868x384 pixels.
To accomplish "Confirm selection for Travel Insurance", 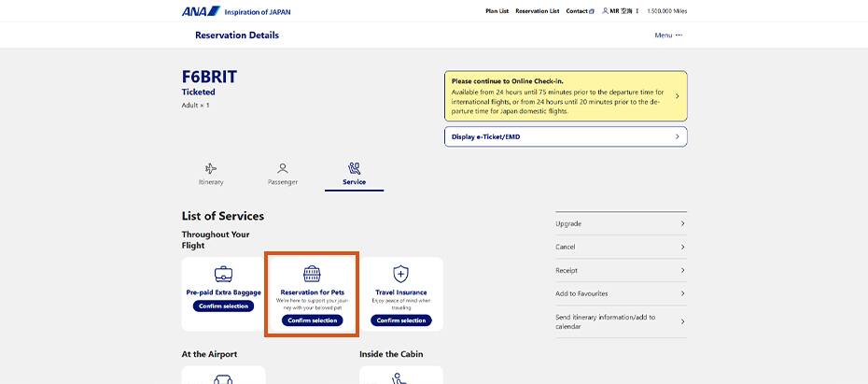I will (400, 320).
